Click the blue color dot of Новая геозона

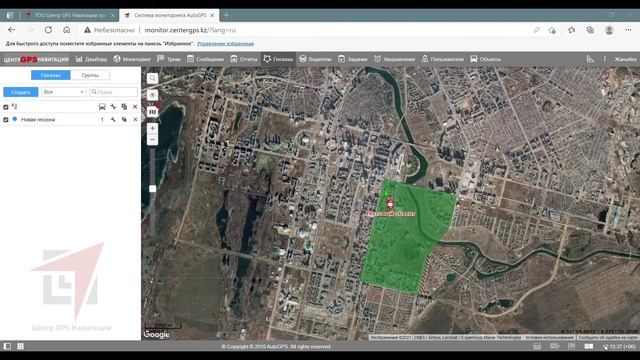pos(15,119)
